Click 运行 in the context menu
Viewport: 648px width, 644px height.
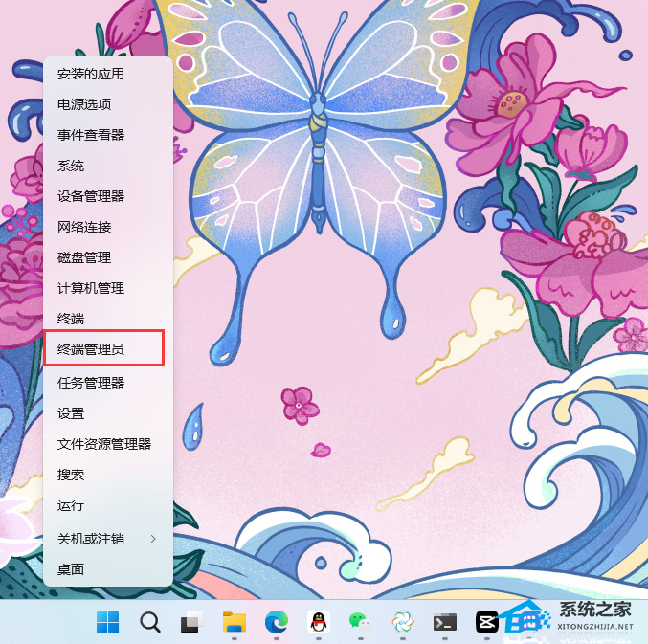click(71, 505)
